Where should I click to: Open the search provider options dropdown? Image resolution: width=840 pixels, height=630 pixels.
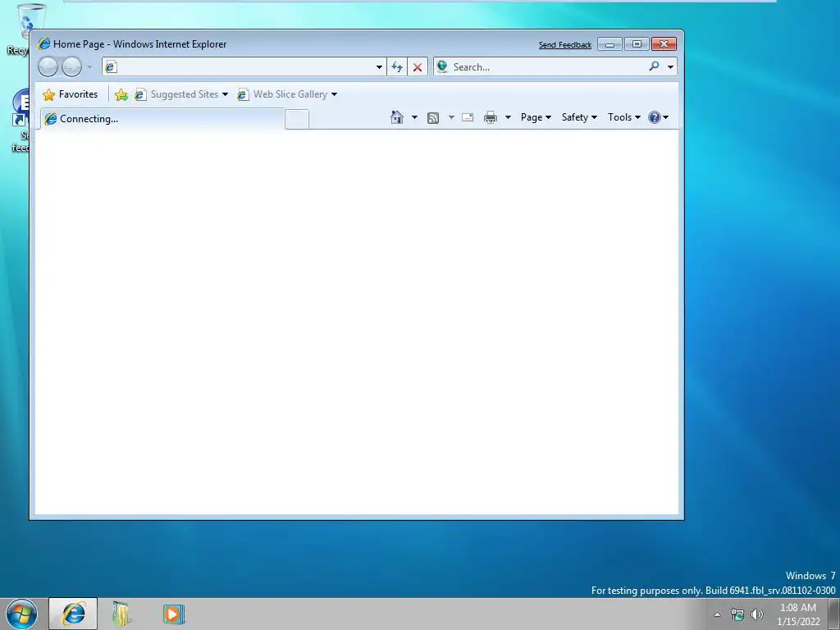(x=670, y=67)
